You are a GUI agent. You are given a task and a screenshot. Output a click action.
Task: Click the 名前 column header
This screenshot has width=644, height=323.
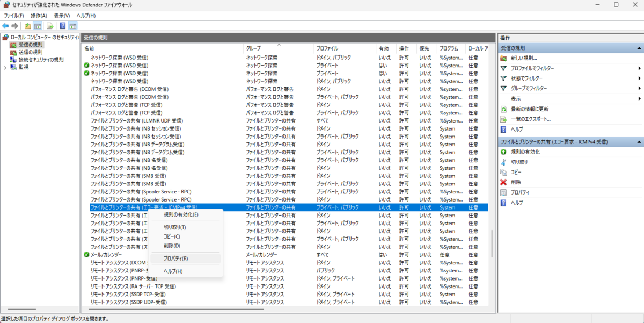pyautogui.click(x=163, y=48)
